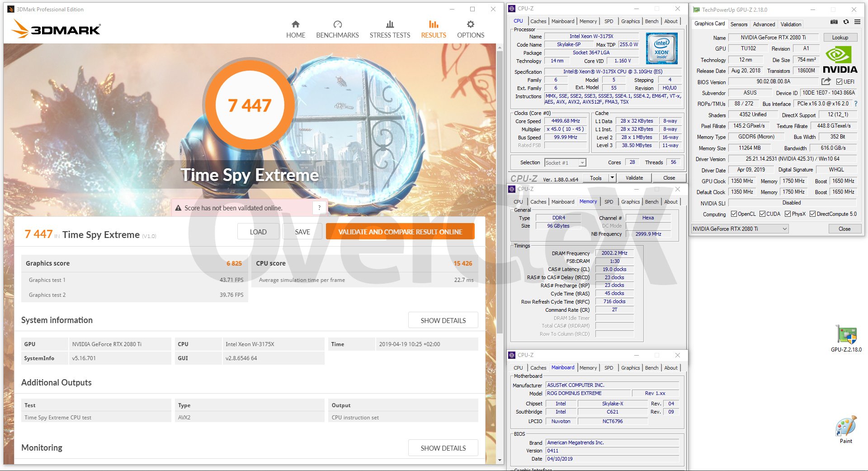Image resolution: width=868 pixels, height=471 pixels.
Task: Open GPU-Z.2.18.0 desktop shortcut
Action: (846, 339)
